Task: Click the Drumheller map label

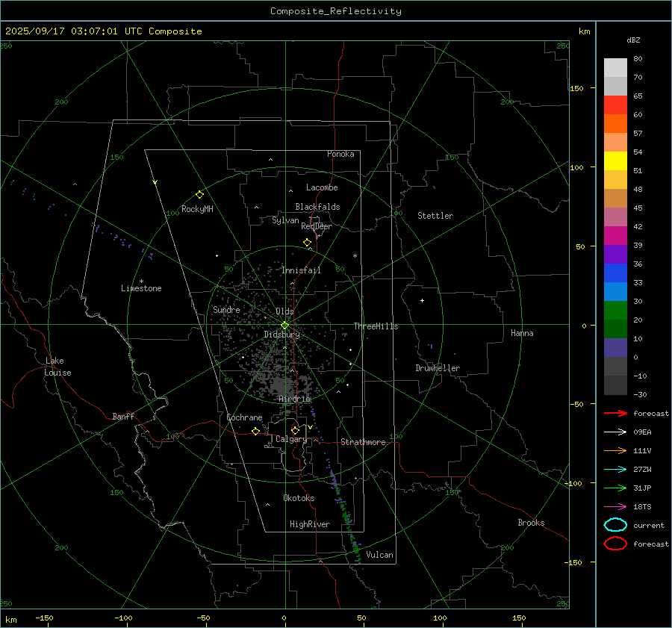Action: 438,368
